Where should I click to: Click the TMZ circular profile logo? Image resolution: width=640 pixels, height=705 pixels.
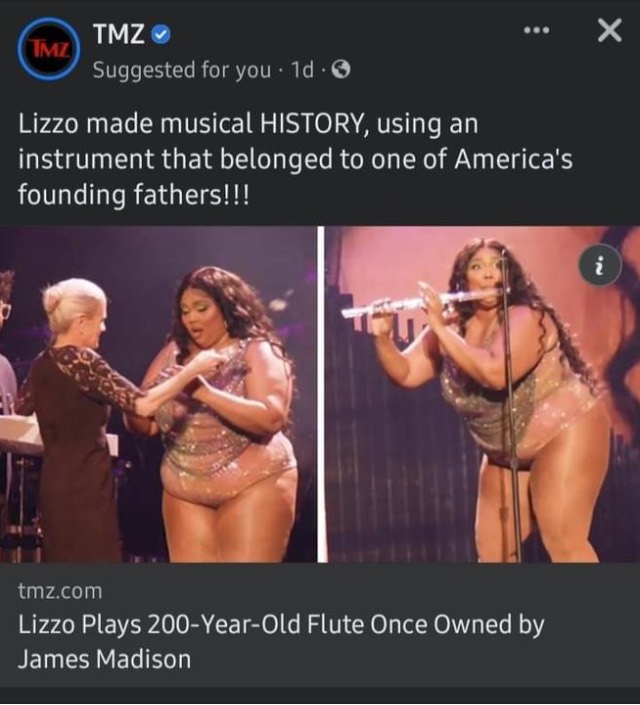coord(49,49)
